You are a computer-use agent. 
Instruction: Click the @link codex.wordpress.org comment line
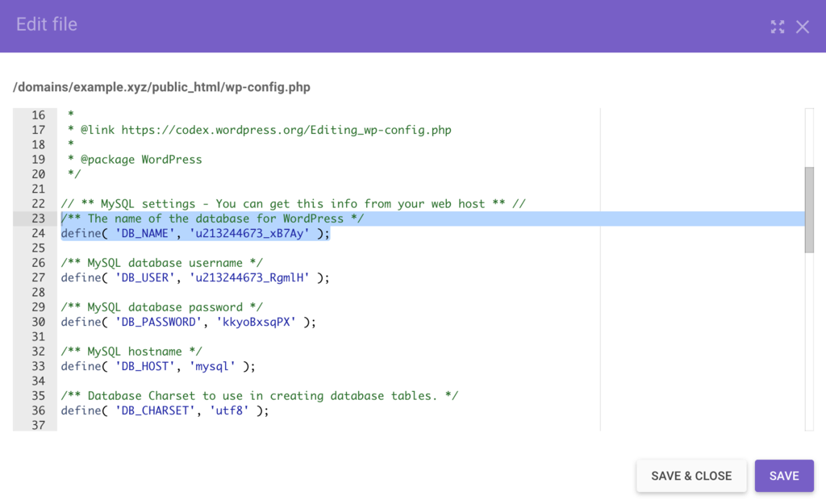click(x=259, y=130)
